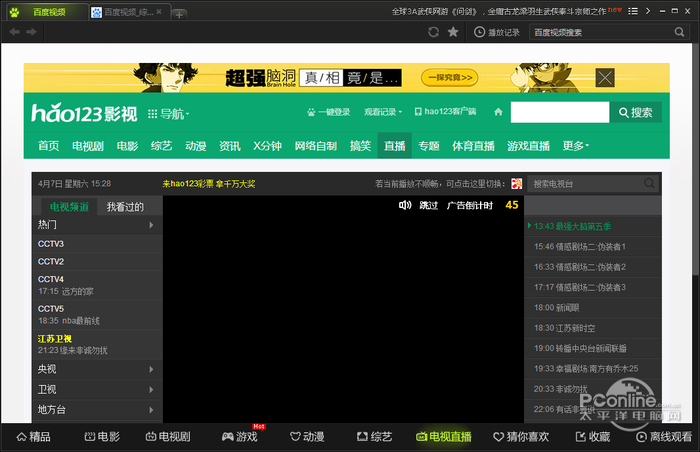Click the chevron next to list icon

(x=648, y=11)
